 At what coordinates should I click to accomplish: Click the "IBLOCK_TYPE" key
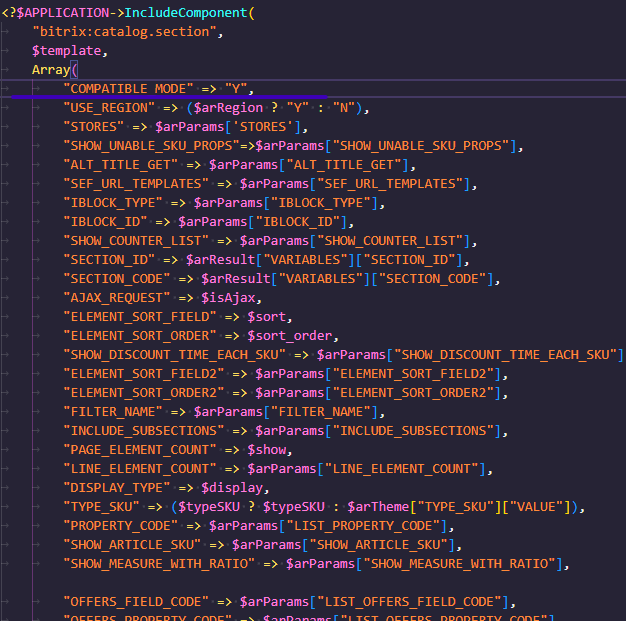tap(113, 203)
